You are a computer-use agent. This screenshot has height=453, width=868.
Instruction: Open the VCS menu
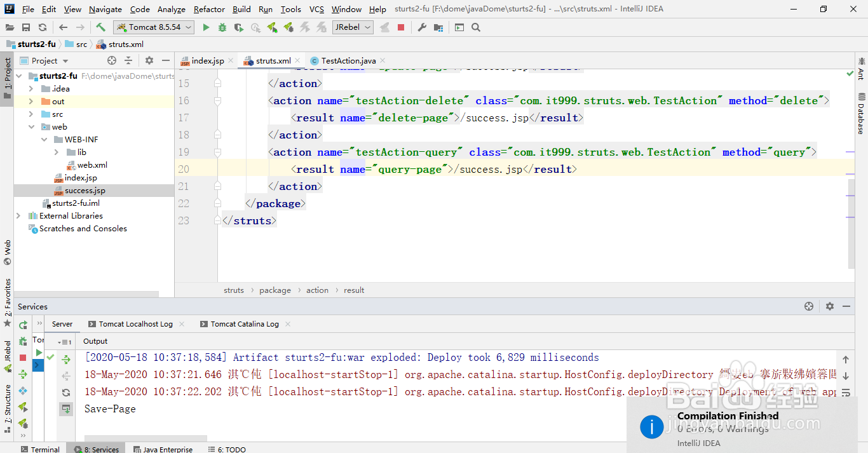pyautogui.click(x=316, y=9)
